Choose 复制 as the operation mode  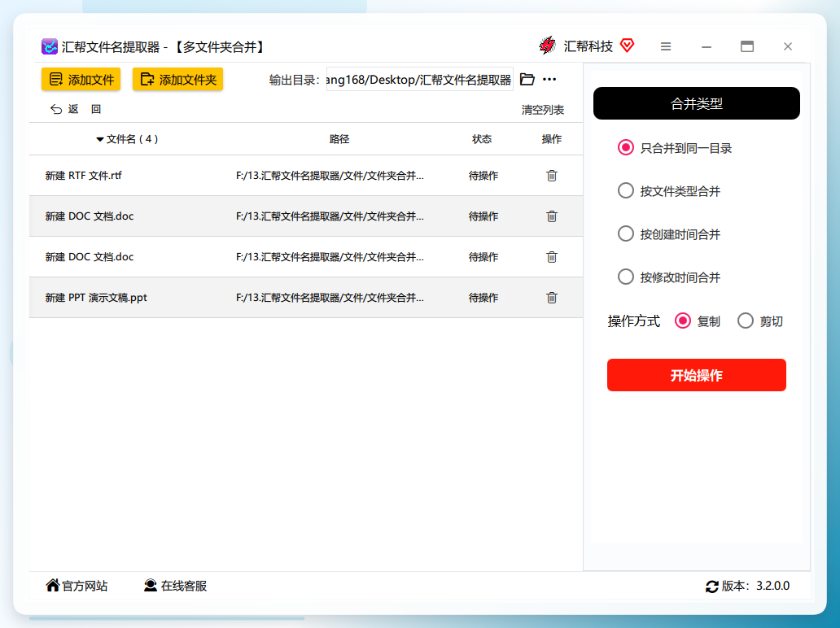[682, 321]
